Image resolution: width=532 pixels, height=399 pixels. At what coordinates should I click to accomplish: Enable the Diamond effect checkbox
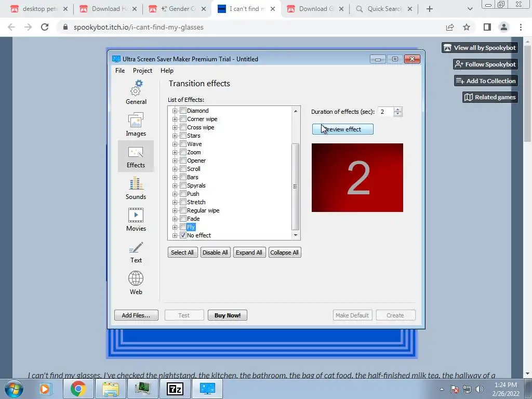pos(183,111)
